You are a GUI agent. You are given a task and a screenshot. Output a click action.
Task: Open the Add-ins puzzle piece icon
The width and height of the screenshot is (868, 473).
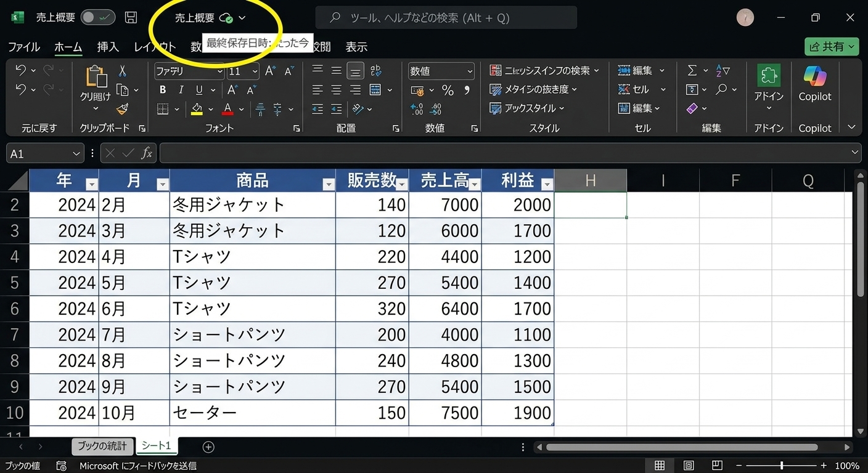768,75
